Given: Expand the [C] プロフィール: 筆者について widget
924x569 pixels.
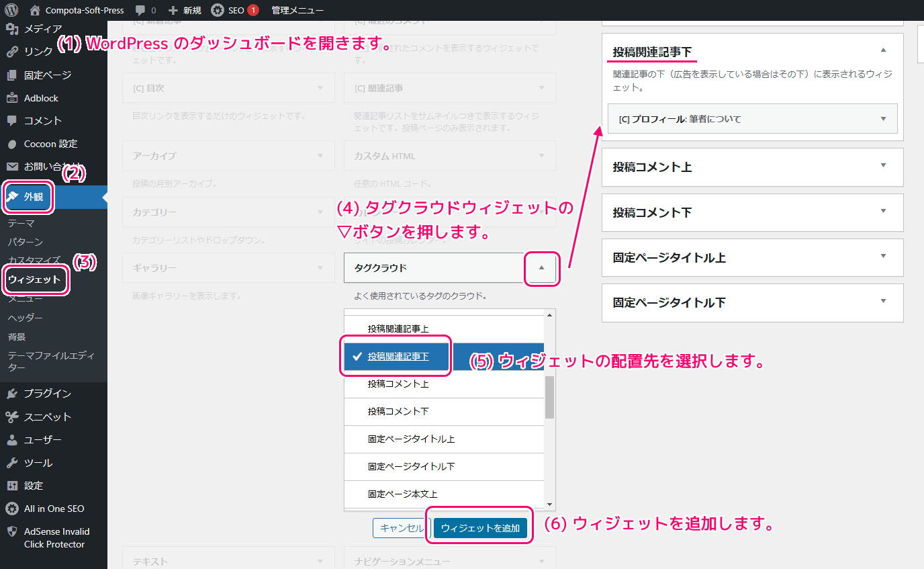Looking at the screenshot, I should (883, 119).
